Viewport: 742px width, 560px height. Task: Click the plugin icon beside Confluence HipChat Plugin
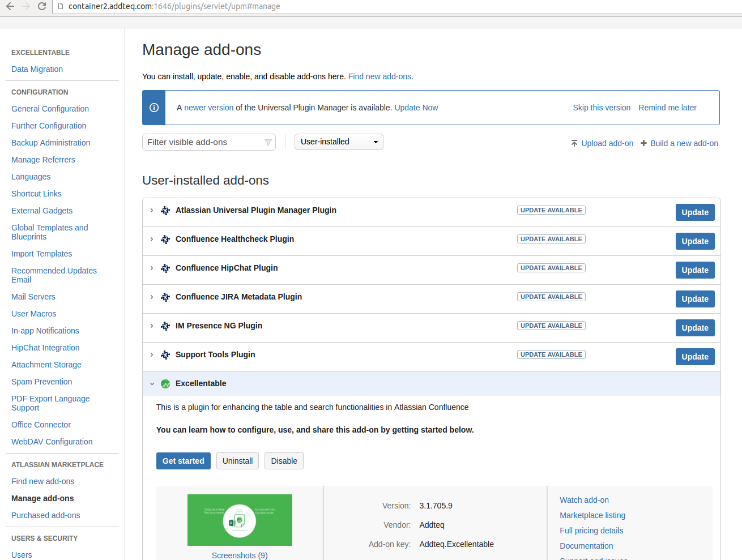click(165, 268)
